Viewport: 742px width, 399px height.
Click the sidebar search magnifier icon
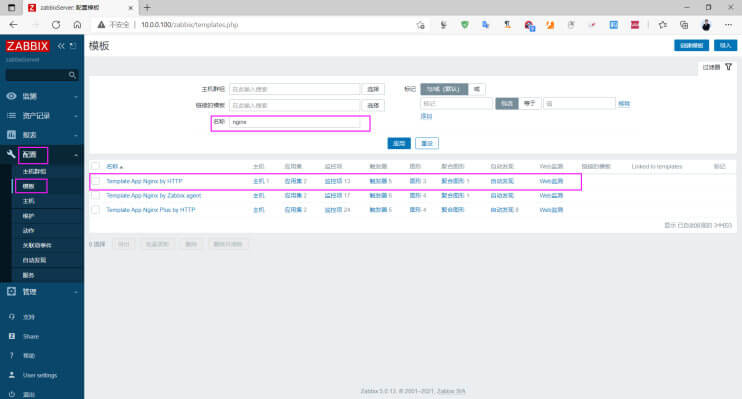pos(72,75)
